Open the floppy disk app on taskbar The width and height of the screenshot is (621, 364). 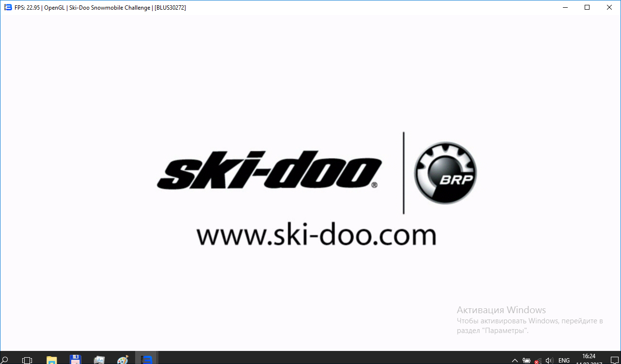(x=75, y=360)
